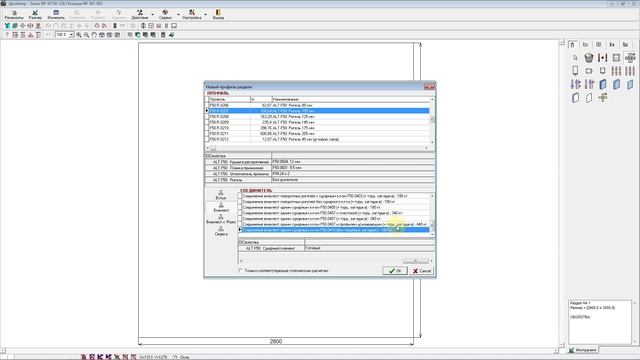Select the green cross node tool in right panel
This screenshot has width=640, height=360.
tap(602, 98)
